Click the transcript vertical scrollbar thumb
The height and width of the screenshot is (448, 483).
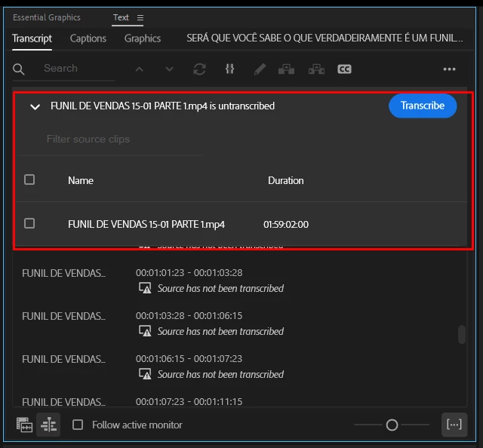point(461,334)
